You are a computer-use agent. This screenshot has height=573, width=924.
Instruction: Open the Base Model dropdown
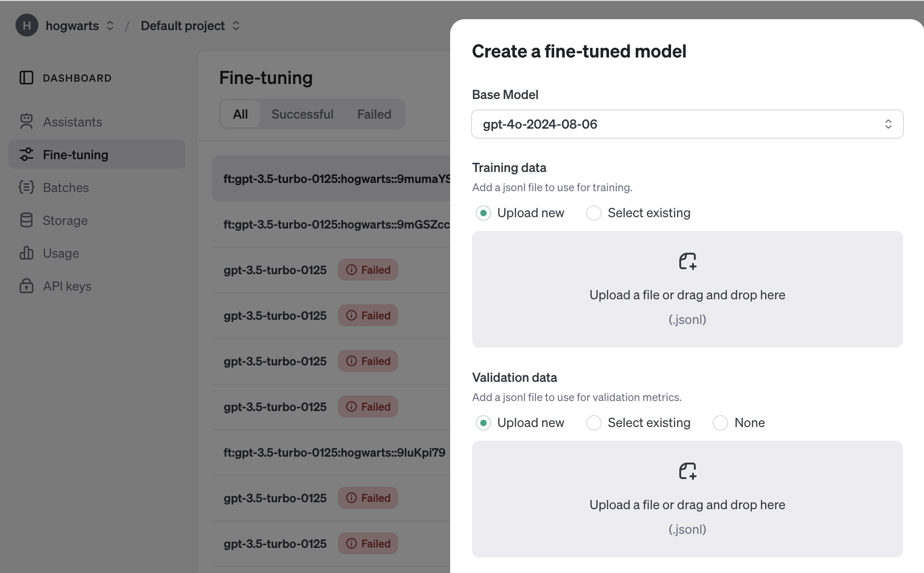687,124
